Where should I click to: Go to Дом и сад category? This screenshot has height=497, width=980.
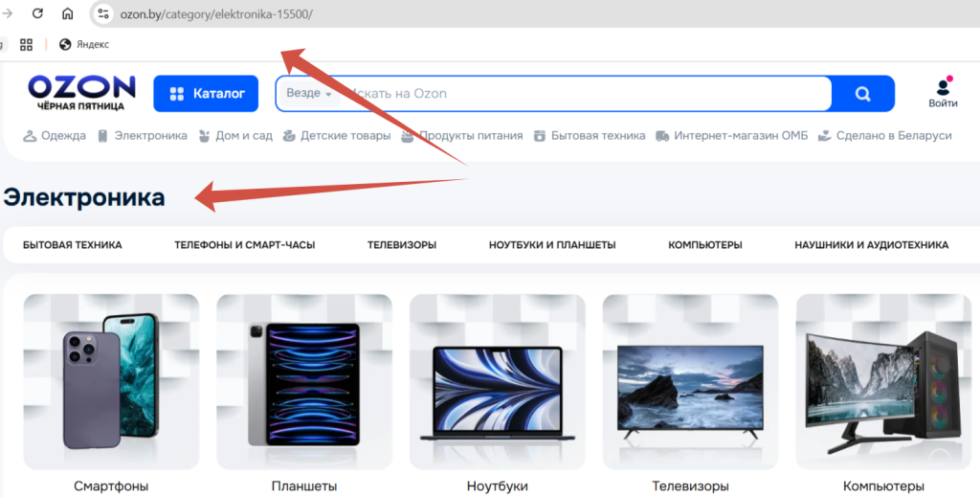pos(235,136)
